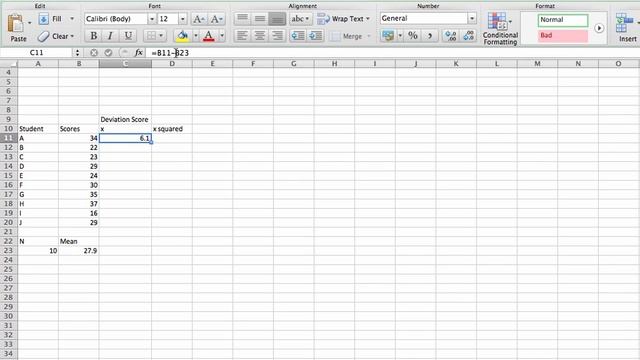640x360 pixels.
Task: Select the cell with Mean value 27.9
Action: coord(79,251)
